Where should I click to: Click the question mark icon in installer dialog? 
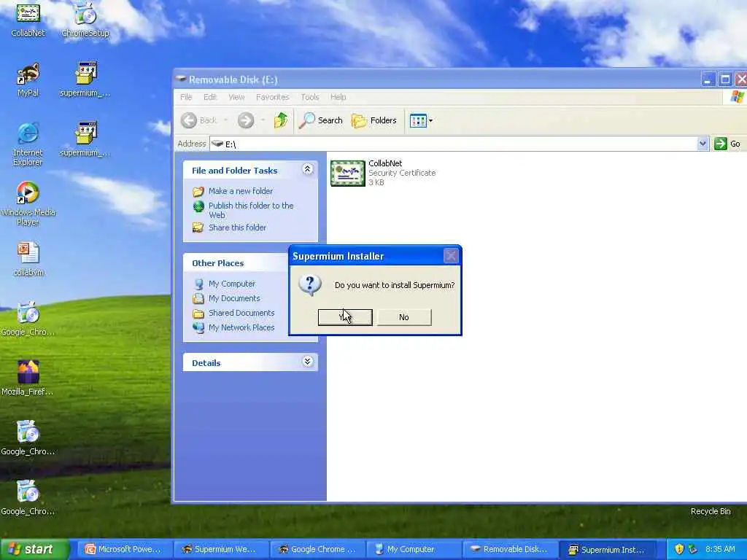(x=310, y=285)
